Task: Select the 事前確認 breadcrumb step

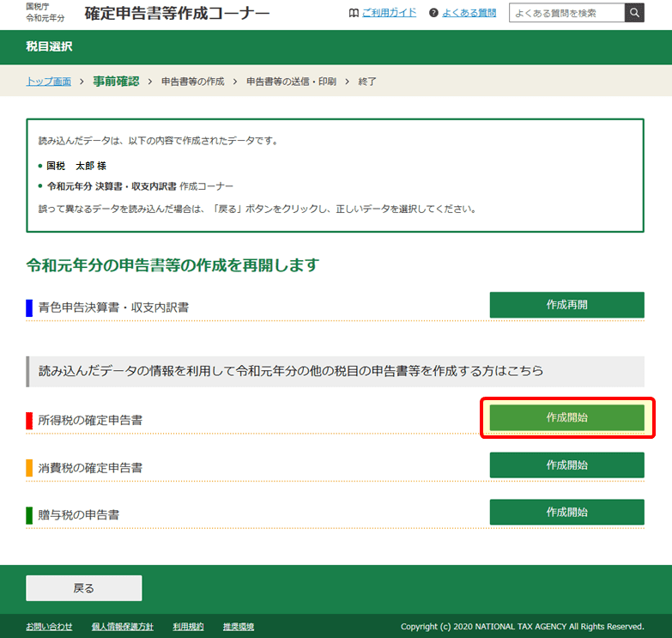Action: (x=116, y=81)
